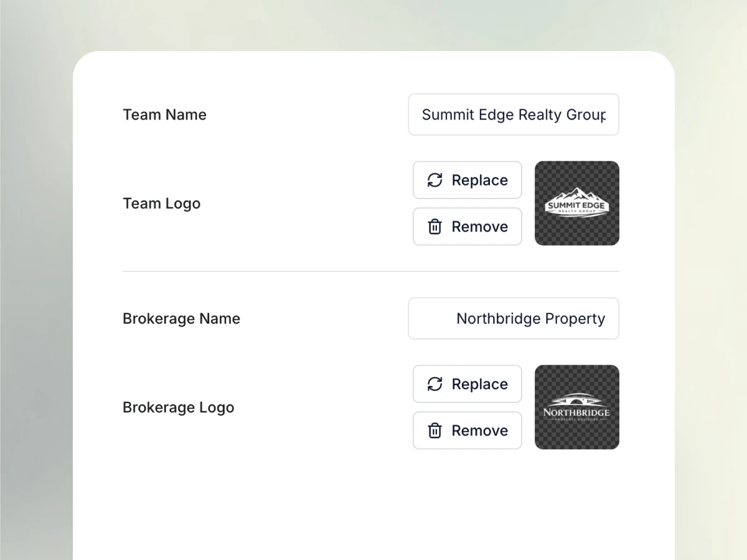
Task: Focus the Brokerage Name input field
Action: (514, 319)
